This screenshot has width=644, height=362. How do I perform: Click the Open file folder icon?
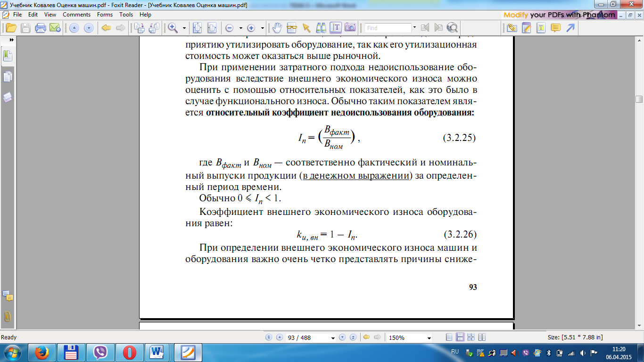11,27
